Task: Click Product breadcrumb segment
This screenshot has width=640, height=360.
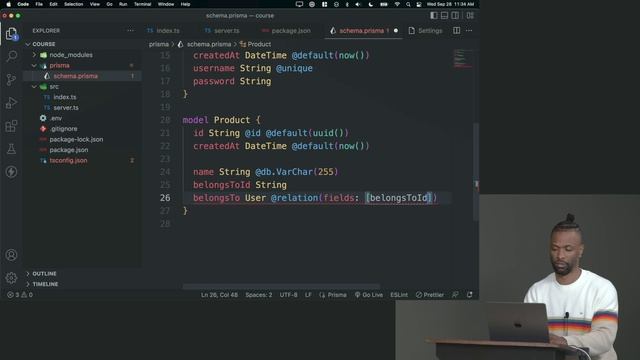Action: (x=256, y=44)
